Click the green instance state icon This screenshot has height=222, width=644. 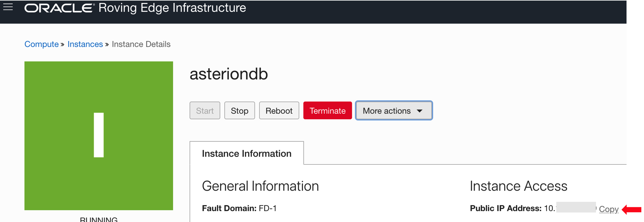click(99, 135)
